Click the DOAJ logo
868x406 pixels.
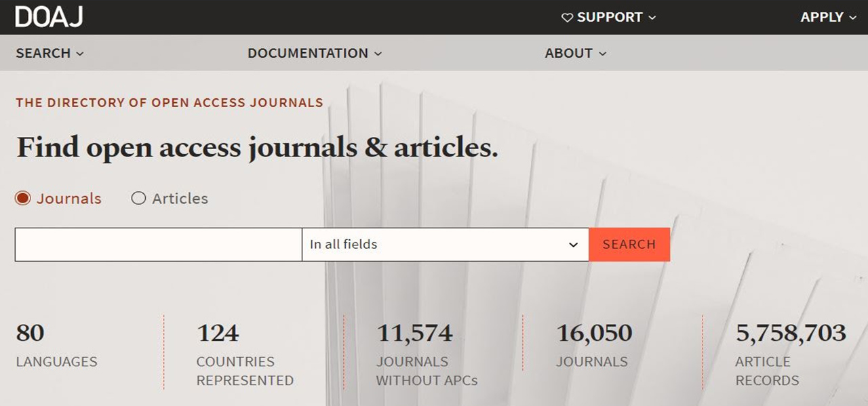tap(49, 17)
